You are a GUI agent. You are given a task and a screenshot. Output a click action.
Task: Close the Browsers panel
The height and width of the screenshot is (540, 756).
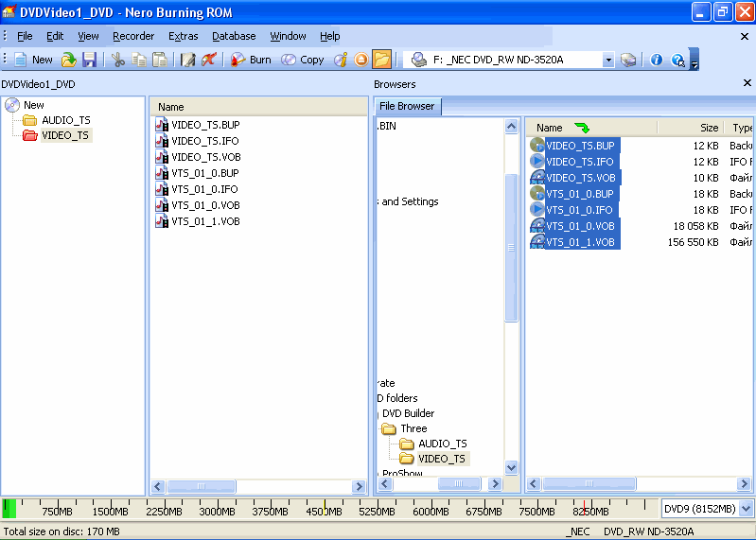747,83
